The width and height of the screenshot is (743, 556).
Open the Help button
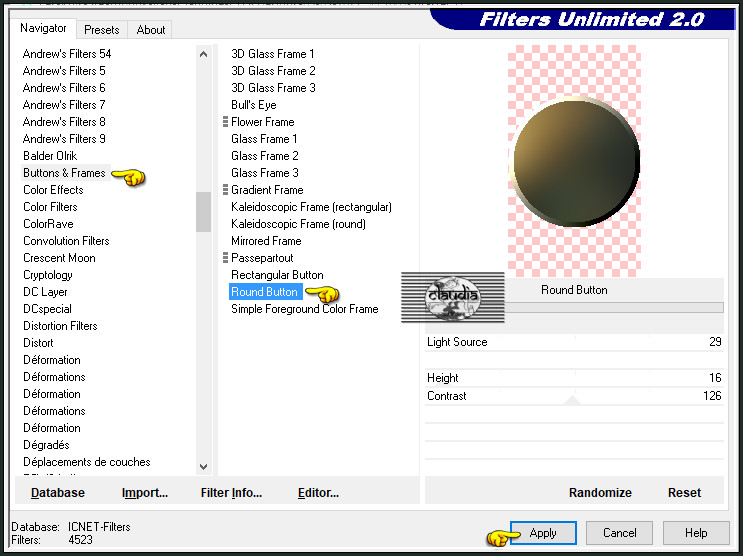click(x=696, y=533)
